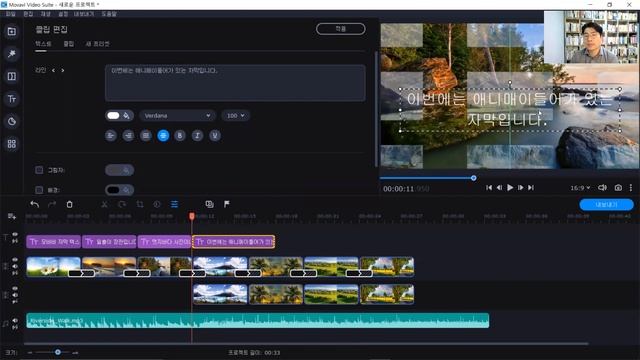The image size is (640, 360).
Task: Open the titles Tt panel in sidebar
Action: (12, 99)
